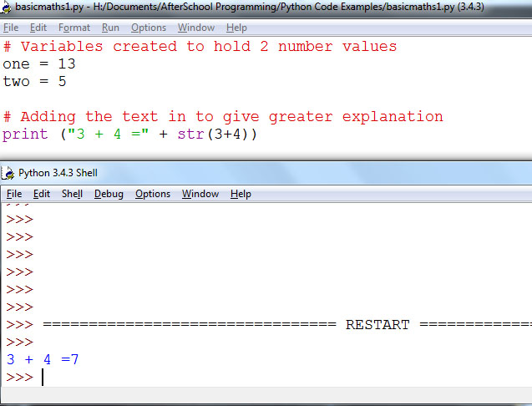532x406 pixels.
Task: Click the line 'one = 13'
Action: point(39,63)
